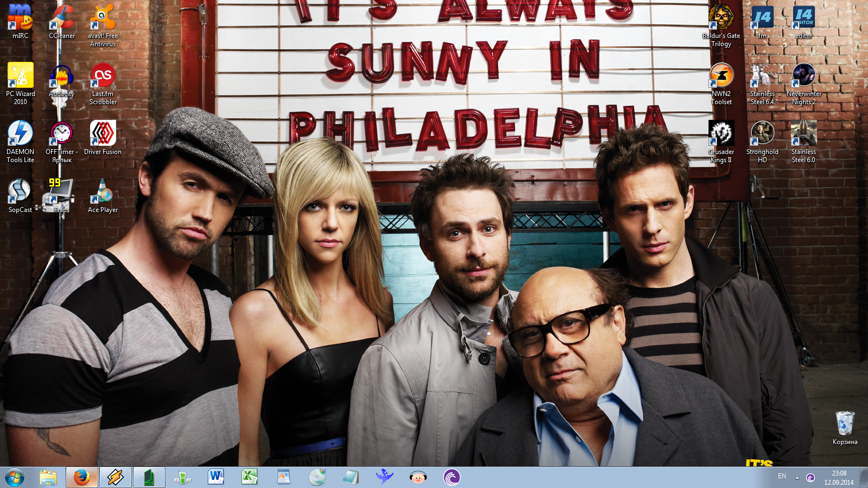Open the Stronghold HD shortcut
This screenshot has height=488, width=868.
click(762, 141)
